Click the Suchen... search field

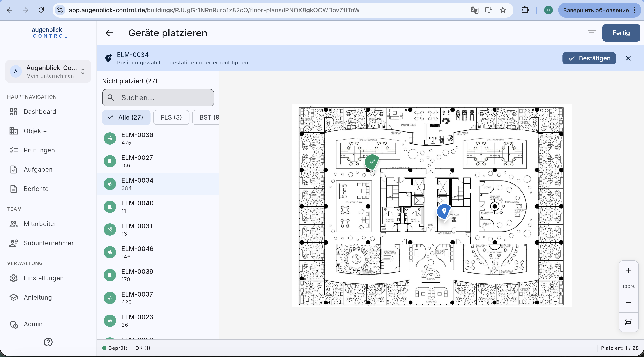coord(158,98)
